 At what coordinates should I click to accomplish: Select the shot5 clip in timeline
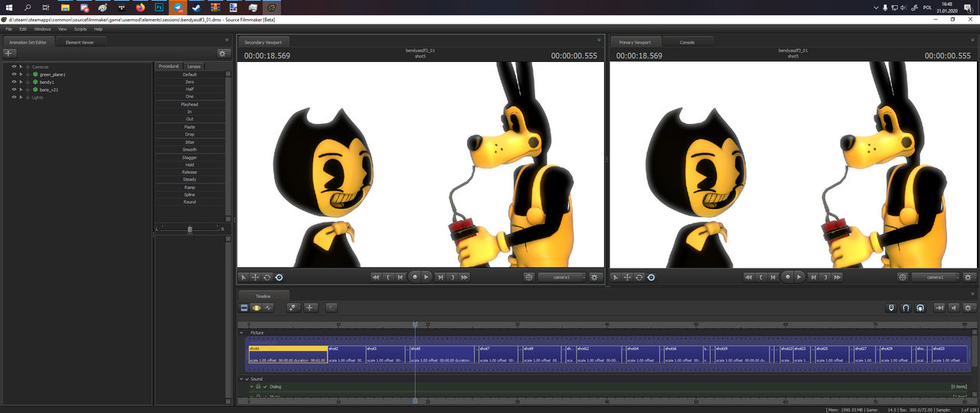tap(443, 354)
